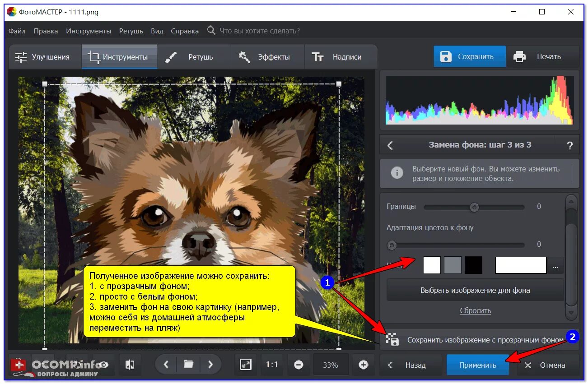Click the top-left crop frame handle
588x384 pixels.
[44, 84]
